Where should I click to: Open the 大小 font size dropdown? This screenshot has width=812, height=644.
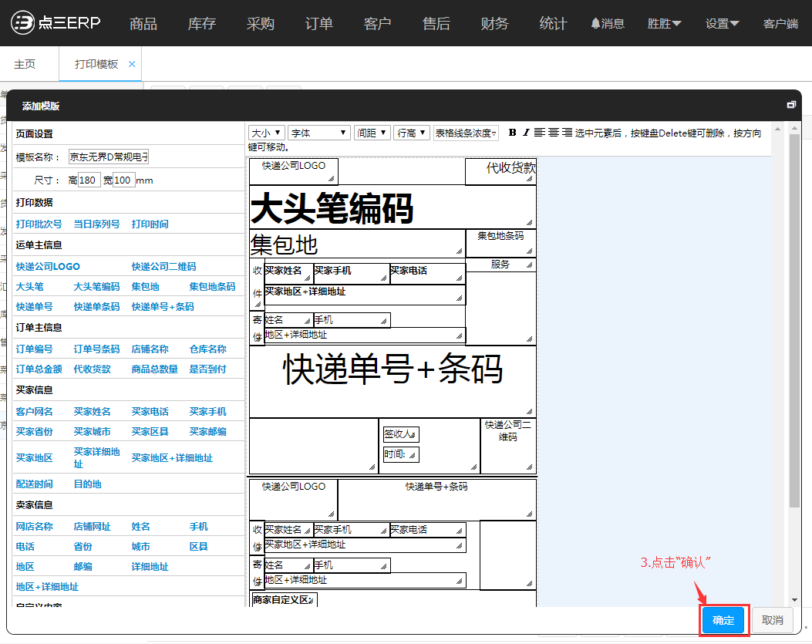266,133
